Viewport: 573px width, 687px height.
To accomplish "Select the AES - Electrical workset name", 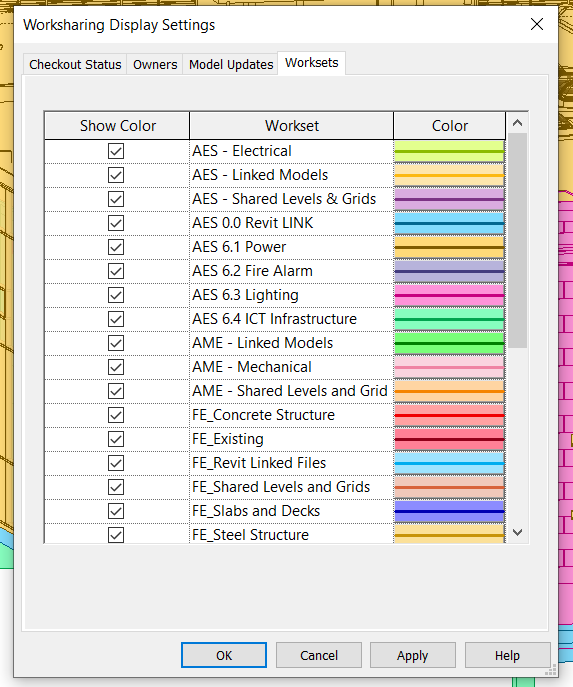I will tap(242, 151).
